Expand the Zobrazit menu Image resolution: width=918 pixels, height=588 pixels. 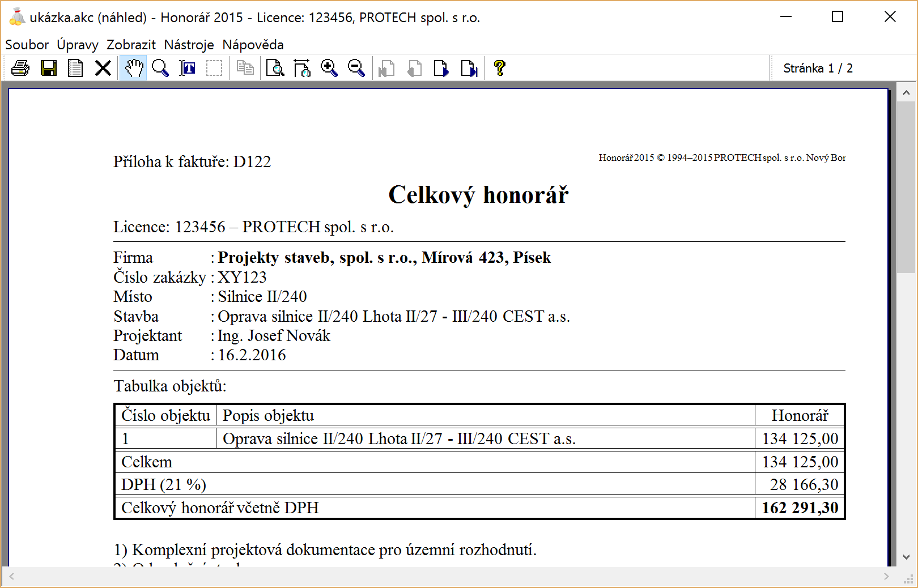pyautogui.click(x=131, y=45)
